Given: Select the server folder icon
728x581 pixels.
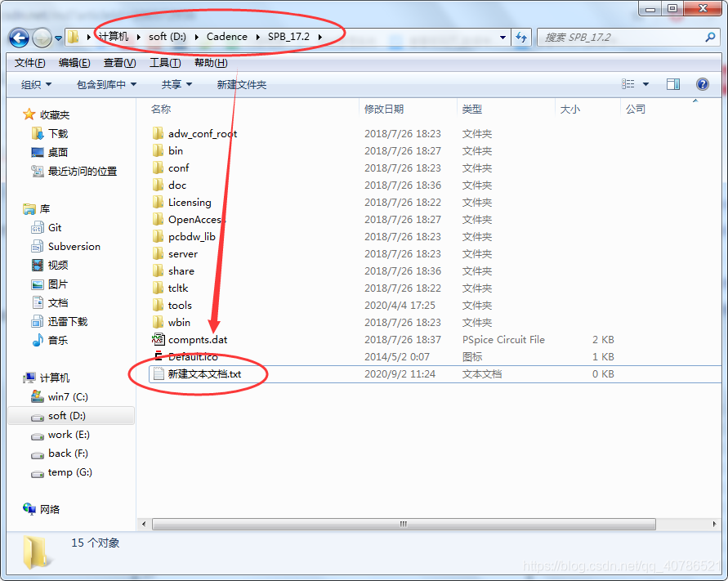Looking at the screenshot, I should (158, 254).
